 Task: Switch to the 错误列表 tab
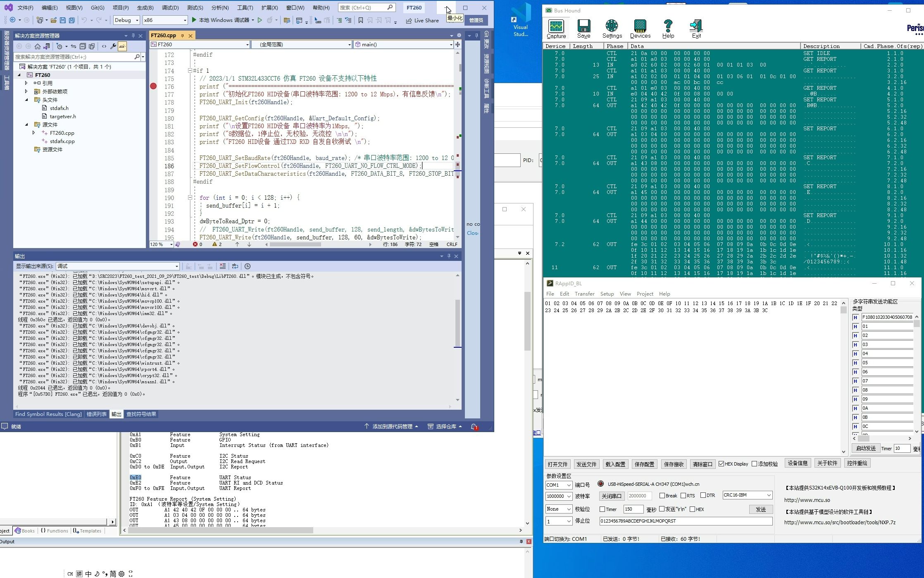[97, 414]
